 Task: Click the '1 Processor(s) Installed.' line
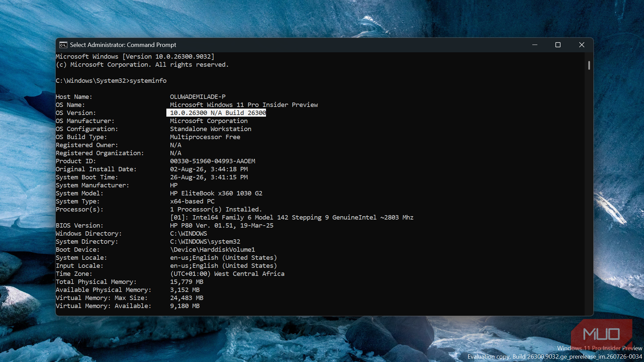click(216, 209)
